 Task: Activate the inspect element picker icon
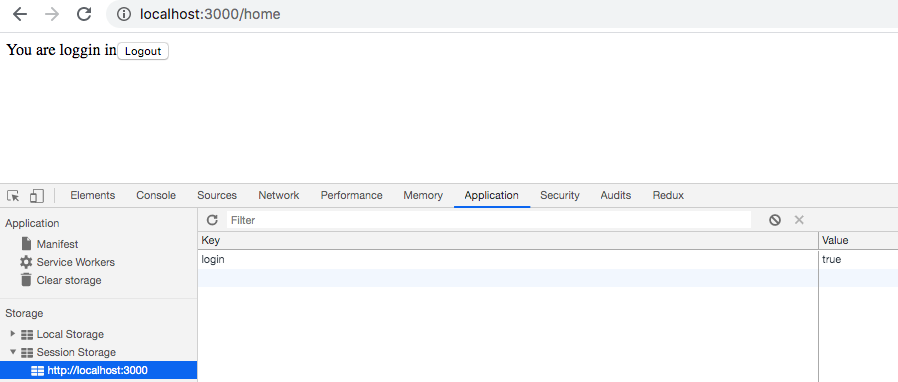coord(13,196)
